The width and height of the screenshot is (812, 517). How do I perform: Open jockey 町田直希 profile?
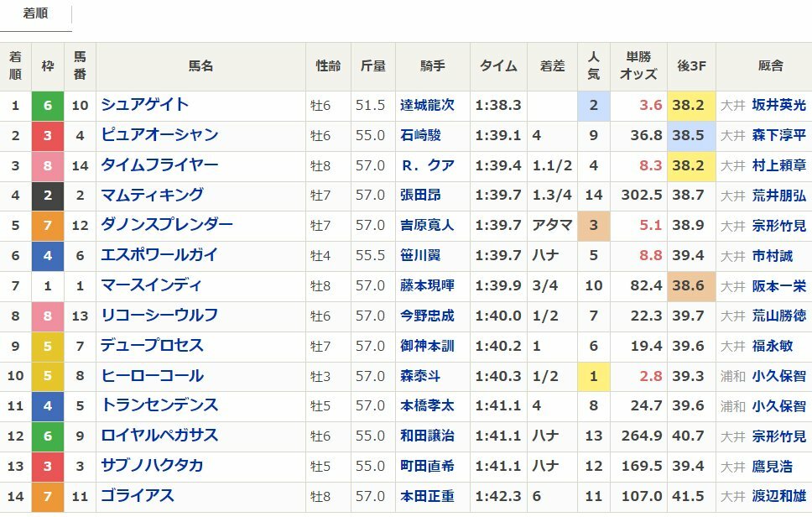tap(427, 466)
